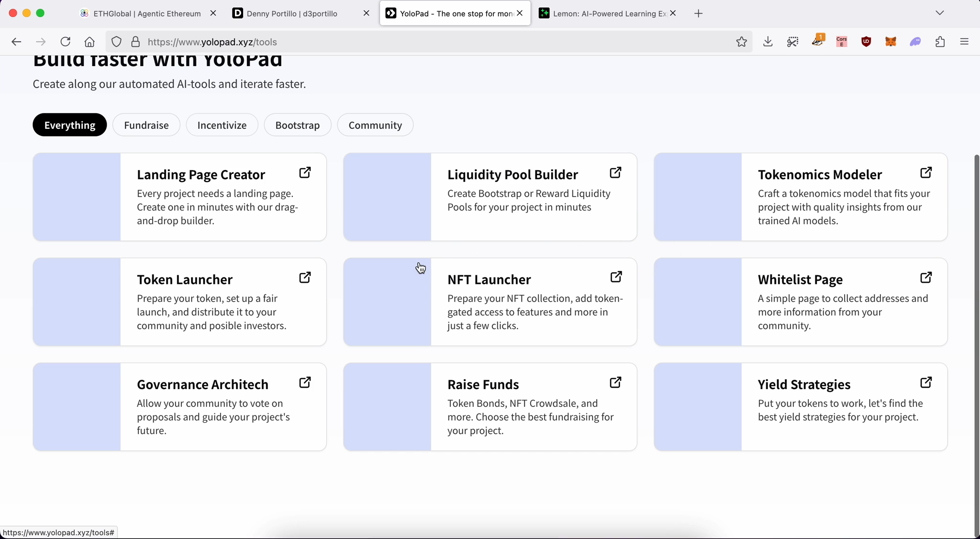This screenshot has width=980, height=539.
Task: Open the Firefox hamburger menu
Action: (x=965, y=42)
